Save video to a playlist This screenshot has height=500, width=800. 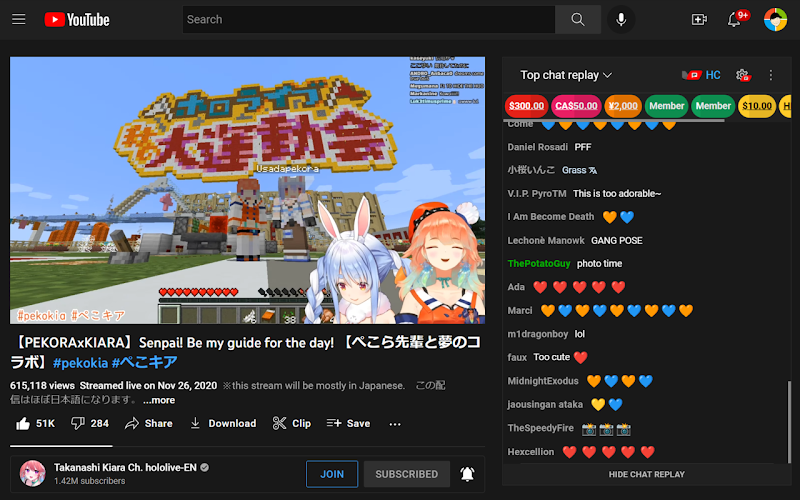click(x=348, y=423)
